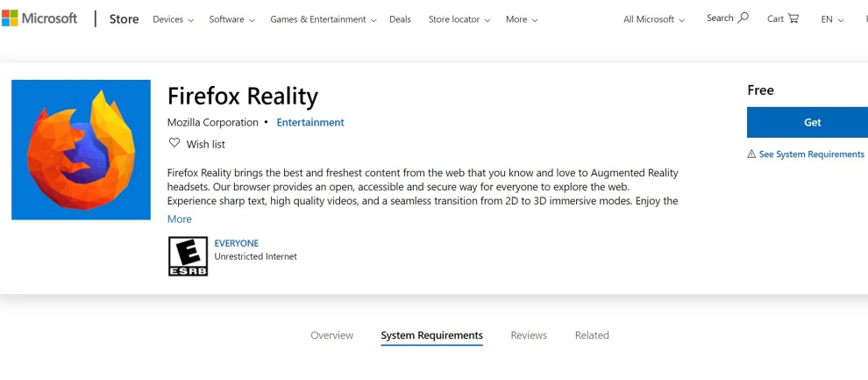Viewport: 868px width, 380px height.
Task: Click the Firefox Reality app thumbnail
Action: point(81,149)
